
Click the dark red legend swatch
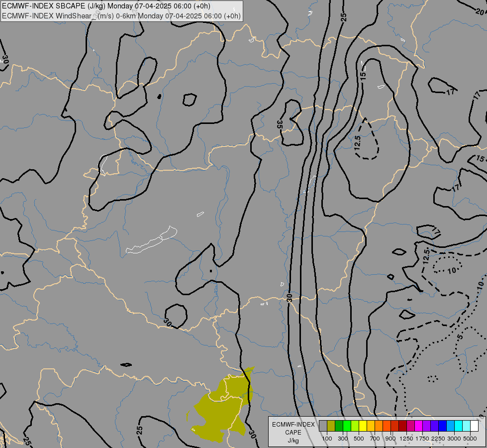tap(402, 426)
